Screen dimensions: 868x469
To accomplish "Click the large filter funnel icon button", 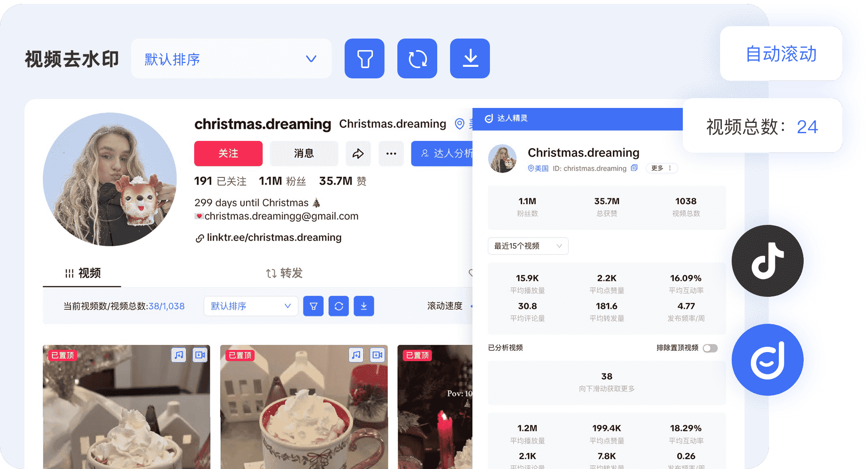I will [x=364, y=59].
